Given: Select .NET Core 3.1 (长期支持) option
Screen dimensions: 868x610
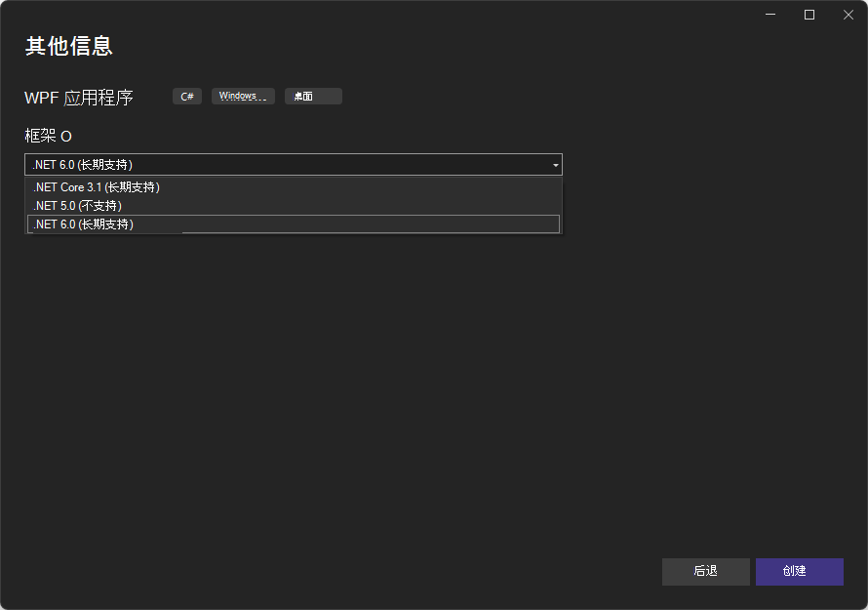Looking at the screenshot, I should (97, 186).
